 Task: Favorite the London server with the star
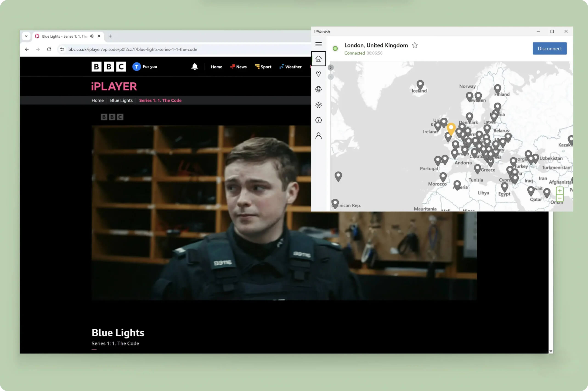tap(415, 45)
